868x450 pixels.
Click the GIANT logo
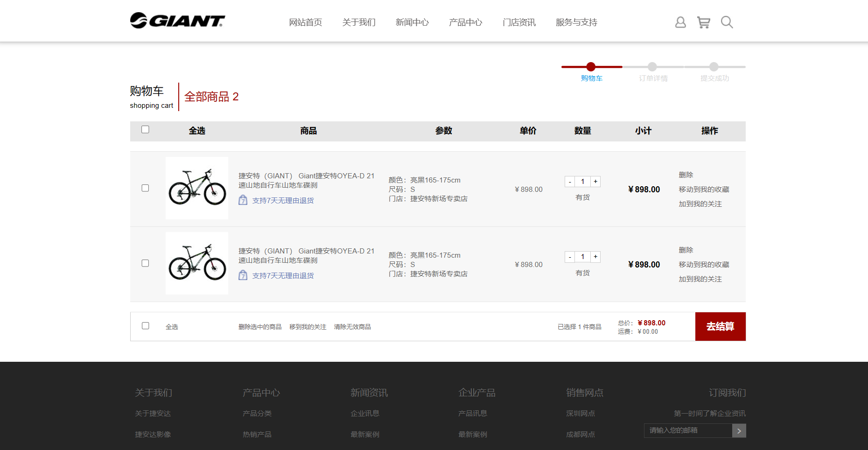click(x=177, y=21)
